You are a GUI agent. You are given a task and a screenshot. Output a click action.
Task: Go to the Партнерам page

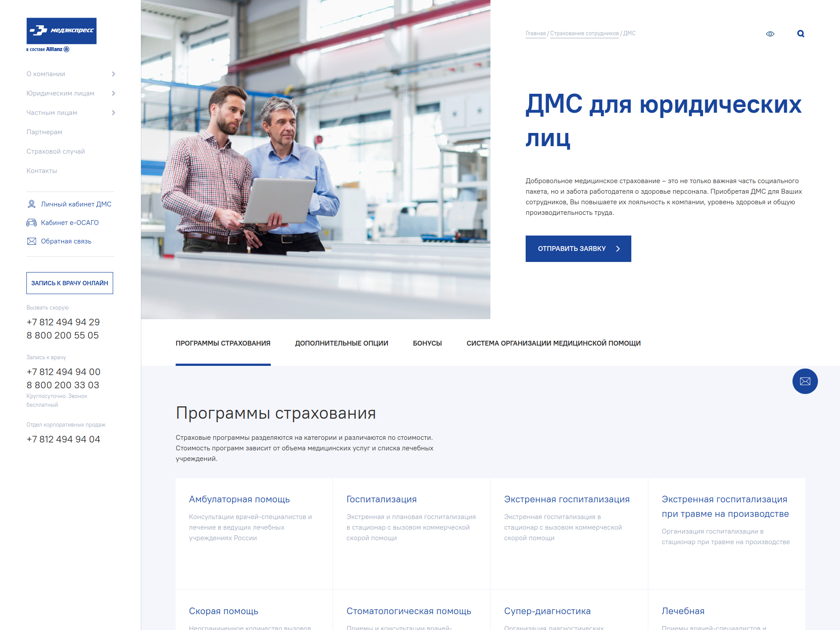tap(44, 132)
